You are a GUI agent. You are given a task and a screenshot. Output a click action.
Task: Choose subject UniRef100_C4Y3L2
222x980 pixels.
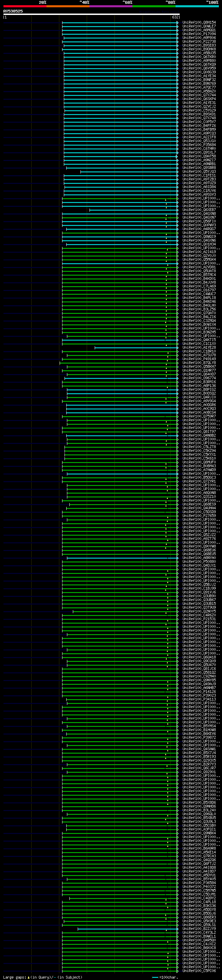coord(199,932)
